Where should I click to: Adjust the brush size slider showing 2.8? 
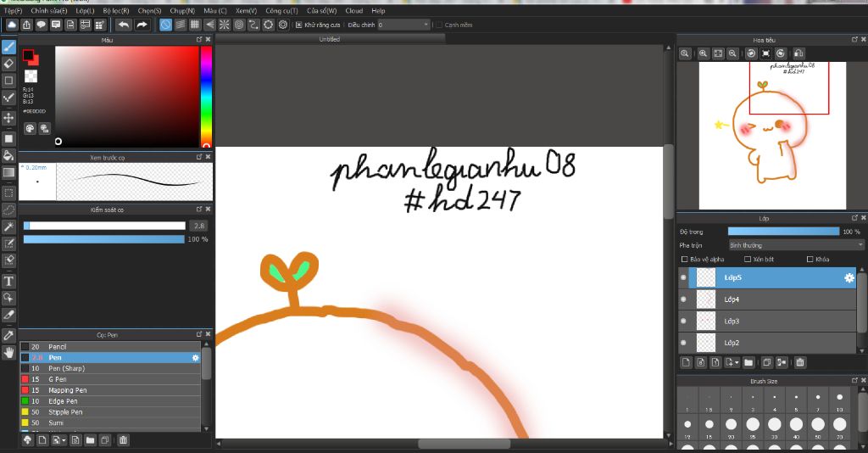click(104, 226)
